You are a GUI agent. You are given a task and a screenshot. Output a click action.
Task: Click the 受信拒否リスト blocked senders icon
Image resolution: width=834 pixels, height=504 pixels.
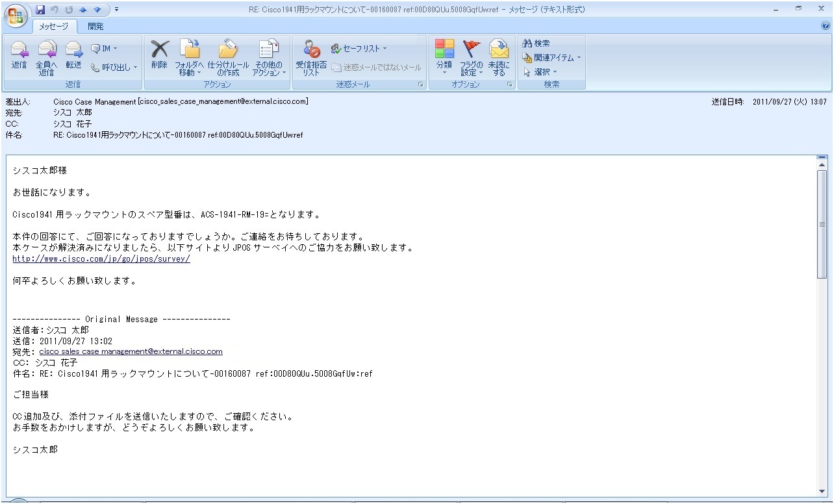point(311,58)
